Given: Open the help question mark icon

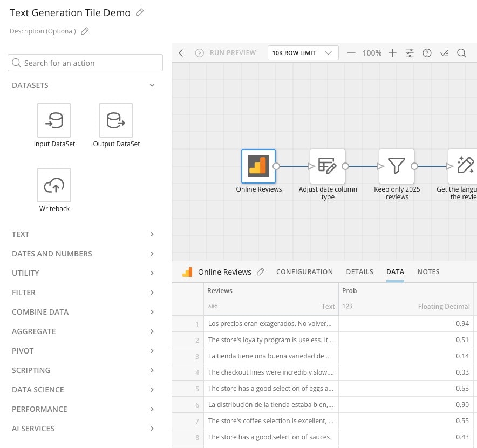Looking at the screenshot, I should [427, 53].
